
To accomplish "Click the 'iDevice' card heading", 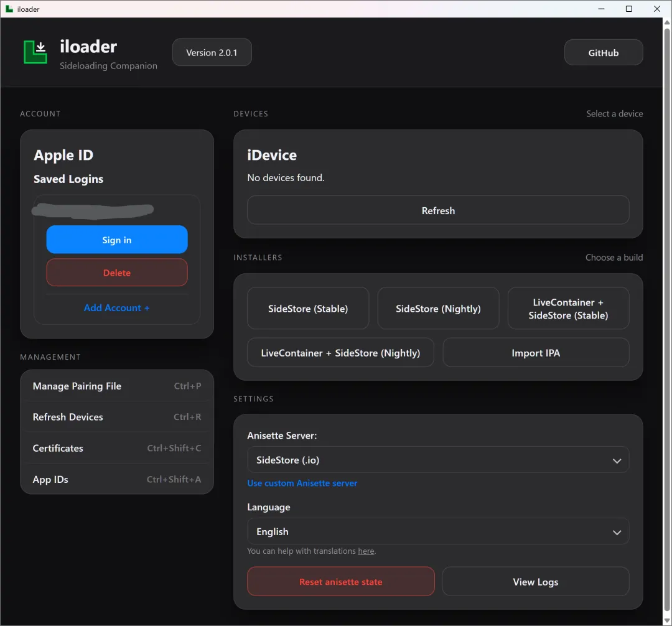I will [272, 155].
